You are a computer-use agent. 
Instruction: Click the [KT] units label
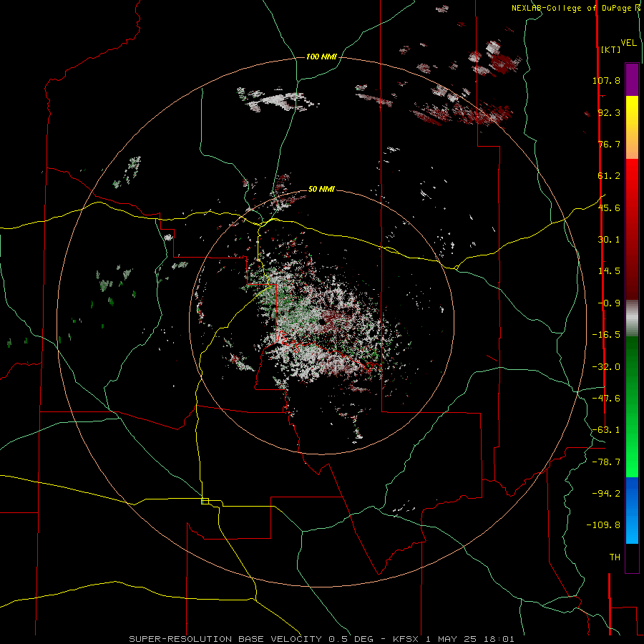610,49
